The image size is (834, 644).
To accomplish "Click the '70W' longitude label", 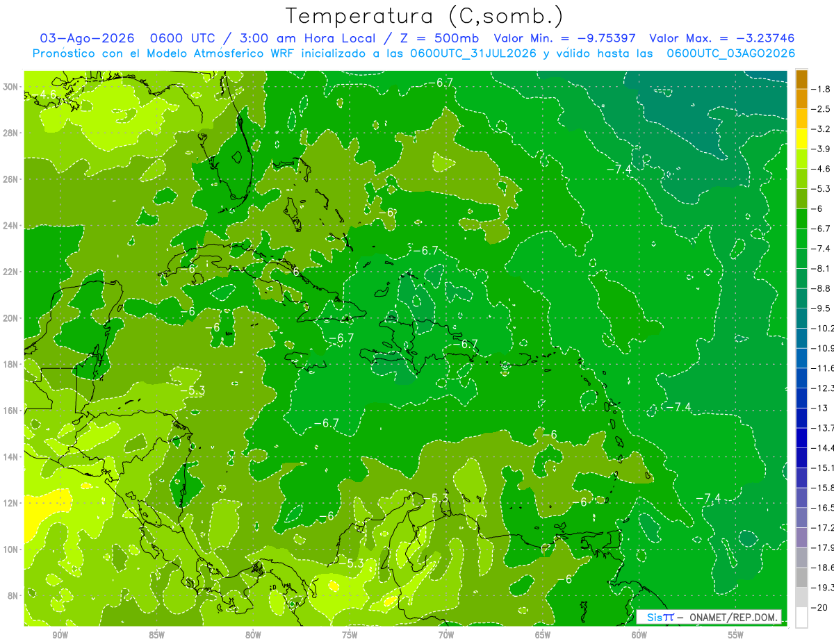I will [446, 636].
